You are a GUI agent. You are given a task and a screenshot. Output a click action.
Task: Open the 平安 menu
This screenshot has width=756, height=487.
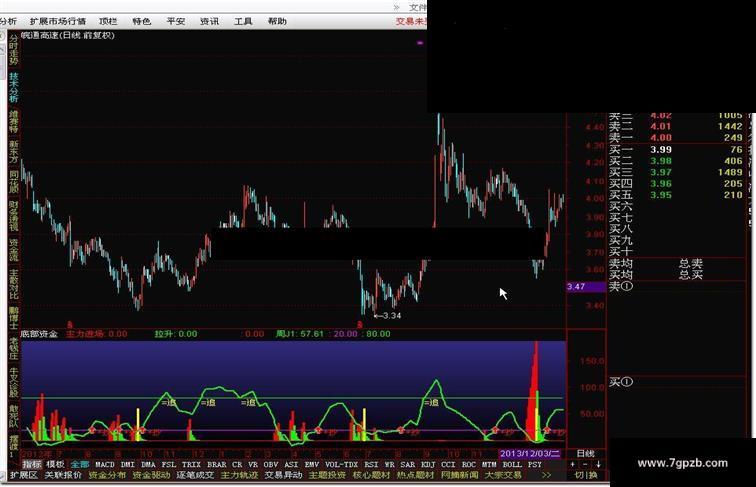click(x=176, y=21)
